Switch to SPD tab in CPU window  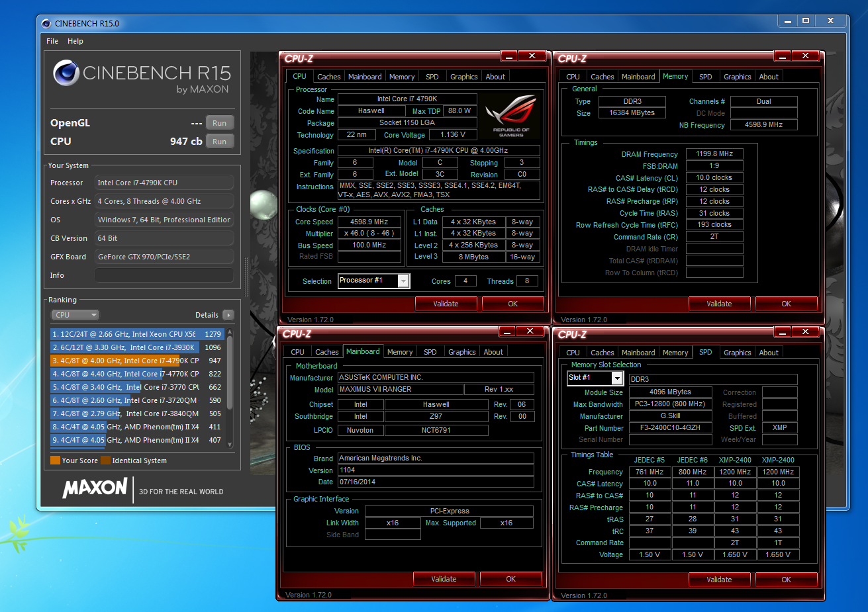pos(432,77)
